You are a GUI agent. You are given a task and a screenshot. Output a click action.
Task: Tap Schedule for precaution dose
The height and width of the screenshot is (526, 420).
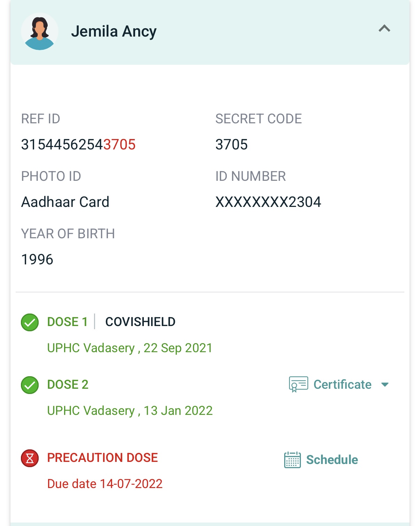coord(332,460)
